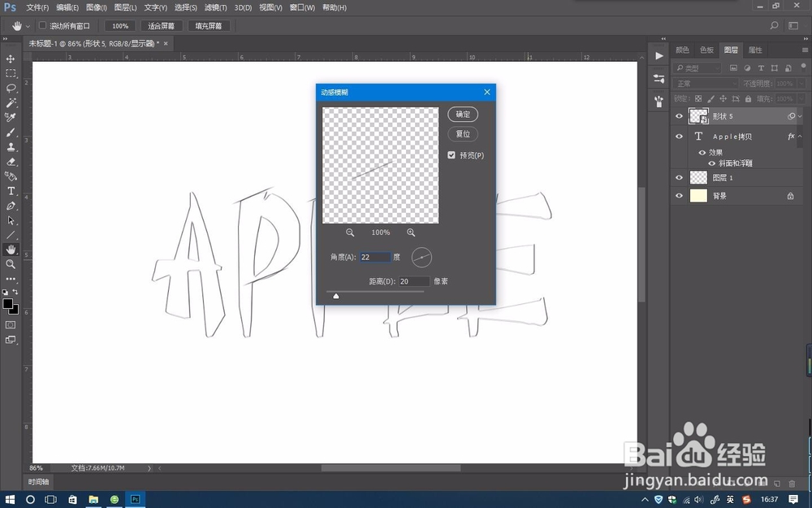Viewport: 812px width, 508px height.
Task: Toggle the 滚动所有窗口 checkbox
Action: point(43,25)
